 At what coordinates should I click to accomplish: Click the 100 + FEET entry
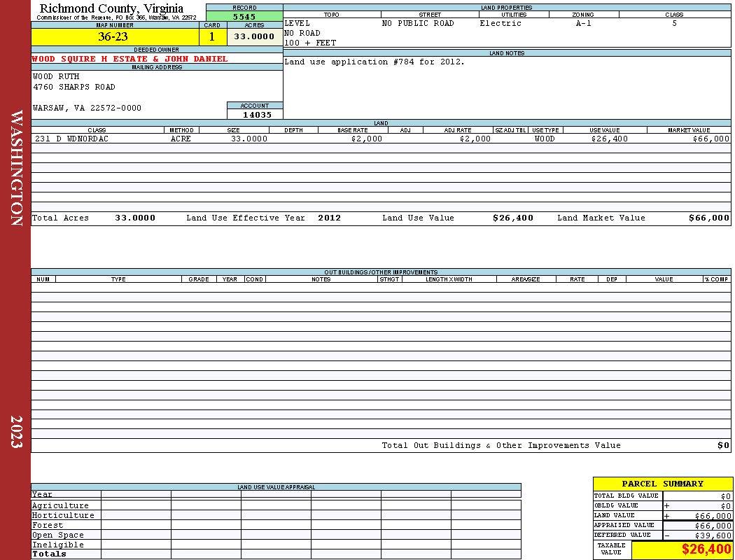coord(310,43)
